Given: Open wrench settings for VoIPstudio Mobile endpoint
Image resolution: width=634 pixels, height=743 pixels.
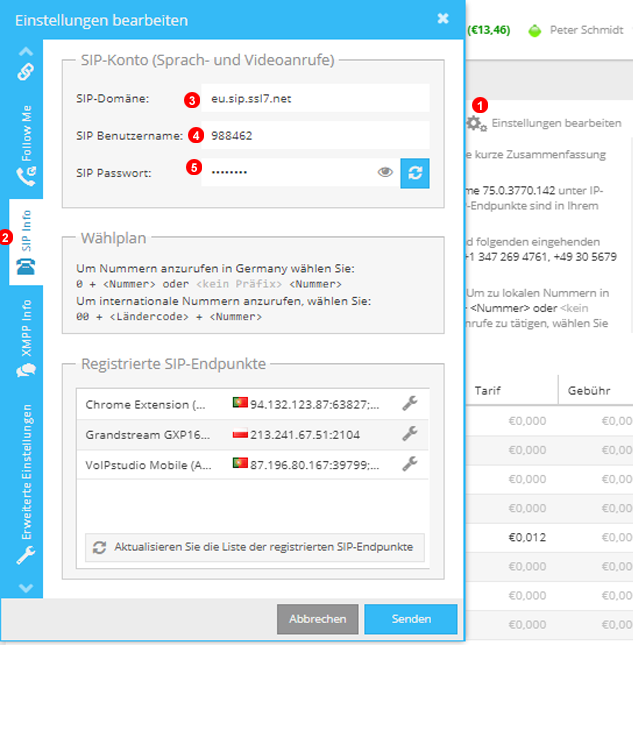Looking at the screenshot, I should pos(409,463).
